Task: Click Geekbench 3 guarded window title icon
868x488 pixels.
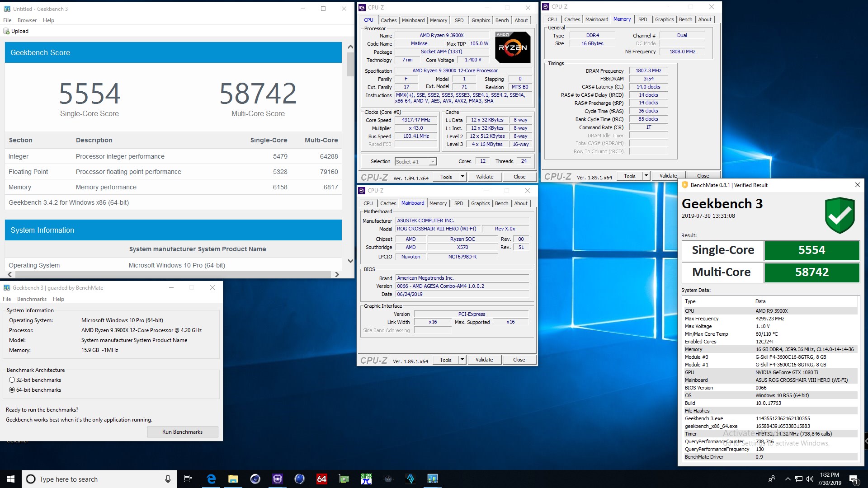Action: click(x=7, y=288)
